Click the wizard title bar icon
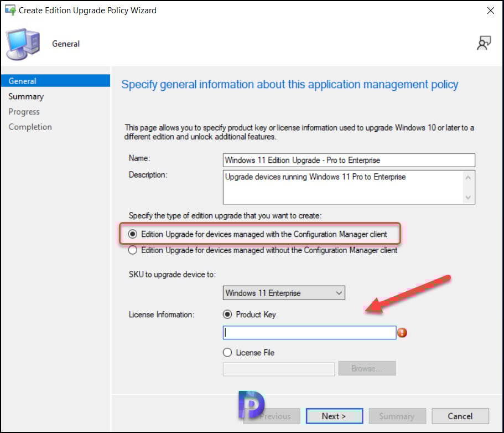The width and height of the screenshot is (504, 433). (10, 10)
